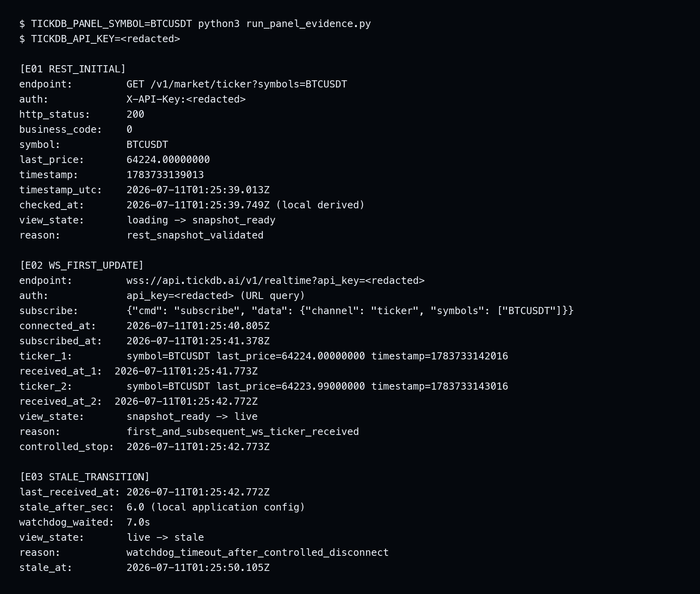The width and height of the screenshot is (700, 594).
Task: Click the GET /v1/market/ticker endpoint text
Action: (237, 84)
